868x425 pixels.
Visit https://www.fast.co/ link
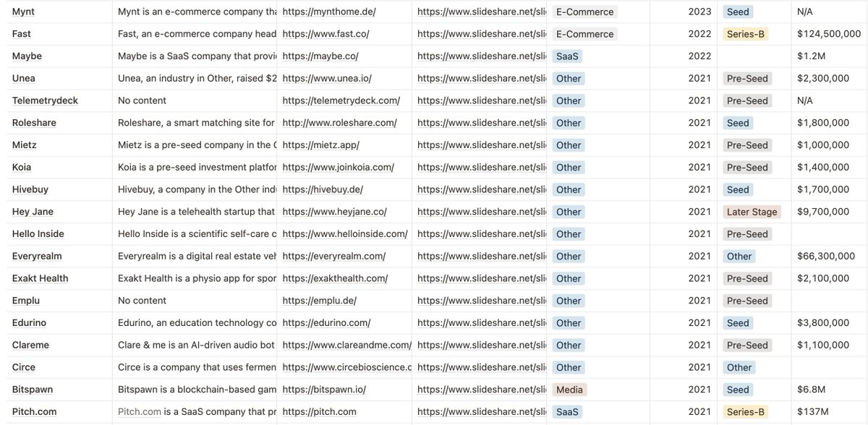click(x=326, y=34)
